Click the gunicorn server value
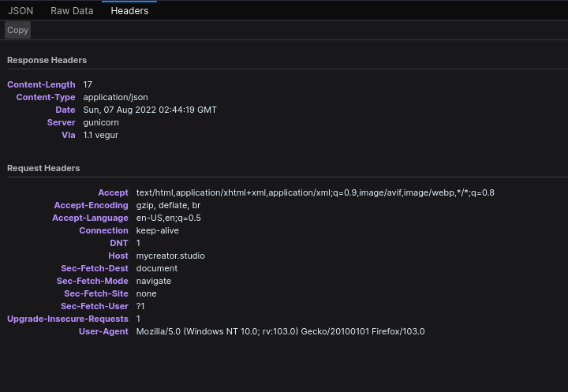The height and width of the screenshot is (392, 568). (x=101, y=122)
